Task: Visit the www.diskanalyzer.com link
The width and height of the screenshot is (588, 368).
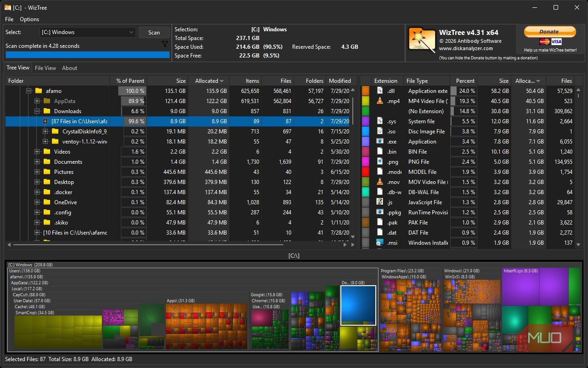Action: coord(466,48)
